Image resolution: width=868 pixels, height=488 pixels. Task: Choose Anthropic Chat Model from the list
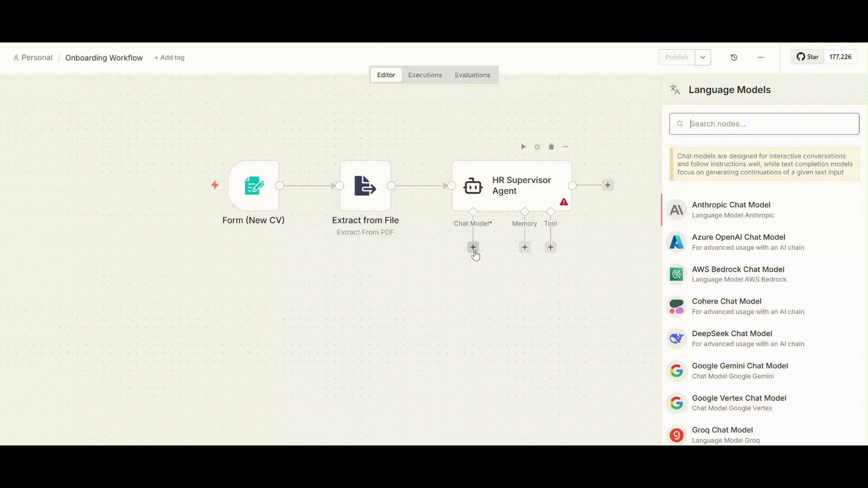(731, 210)
